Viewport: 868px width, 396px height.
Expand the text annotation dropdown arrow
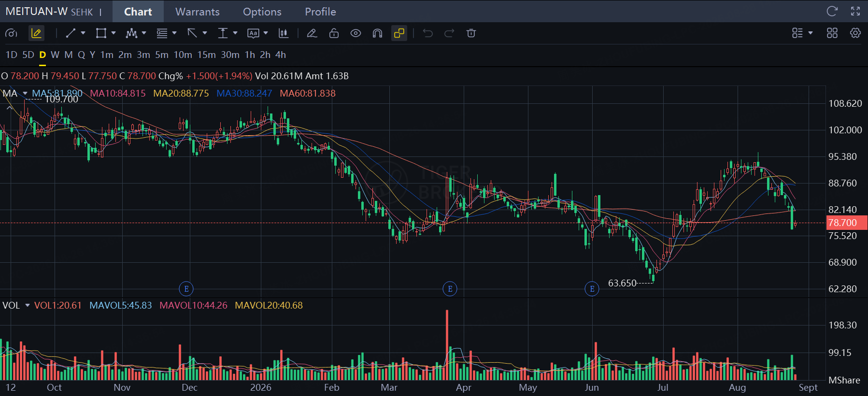tap(266, 33)
